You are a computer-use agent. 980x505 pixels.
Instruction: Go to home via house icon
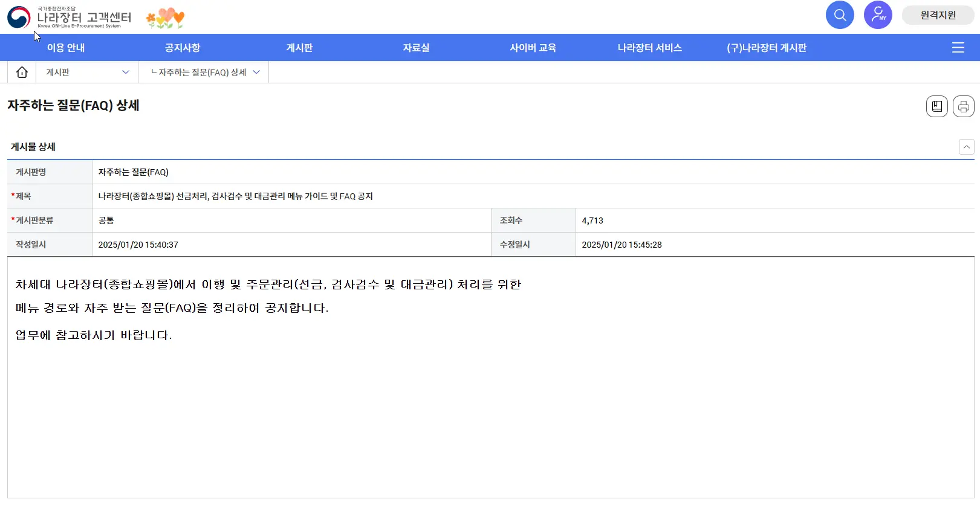coord(22,72)
